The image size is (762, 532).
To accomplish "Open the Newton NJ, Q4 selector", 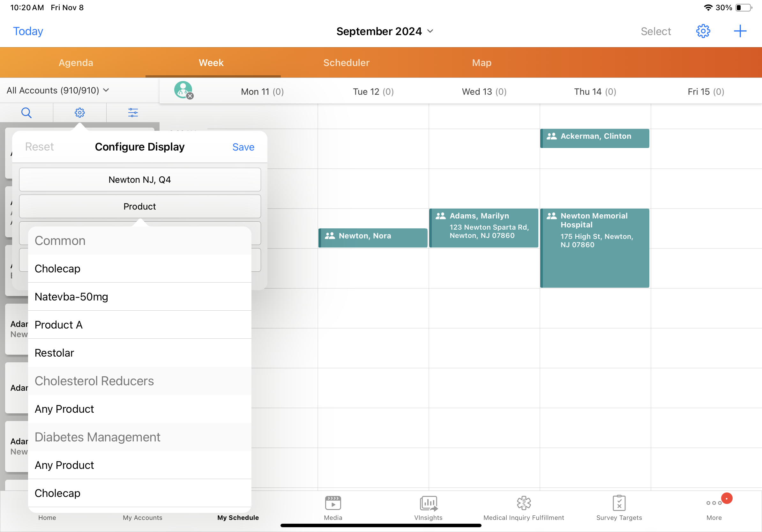I will click(x=140, y=180).
